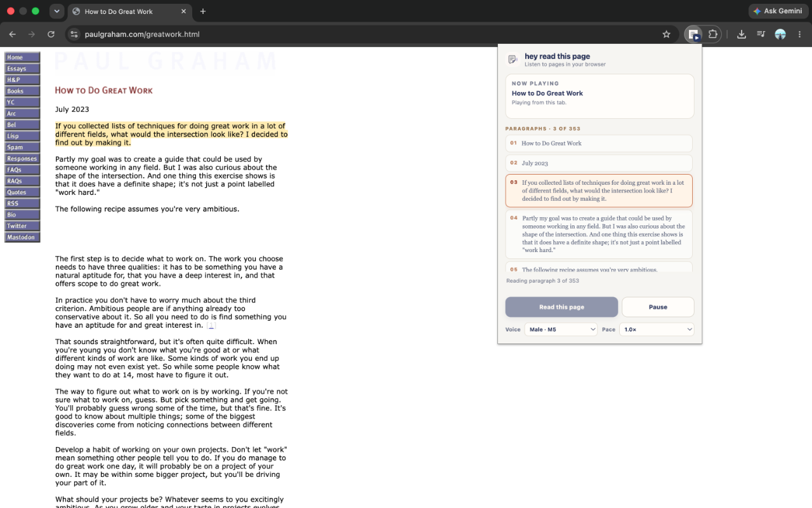This screenshot has height=508, width=812.
Task: Click the Now Playing card title
Action: coord(547,93)
